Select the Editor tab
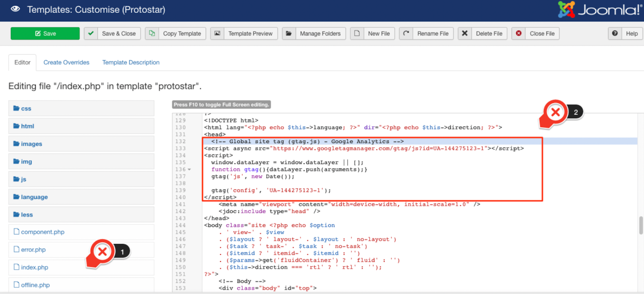The width and height of the screenshot is (644, 294). click(x=22, y=62)
